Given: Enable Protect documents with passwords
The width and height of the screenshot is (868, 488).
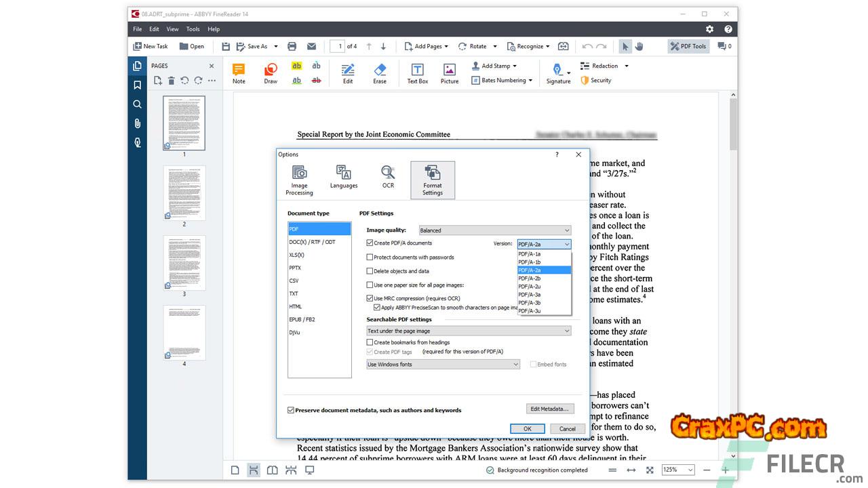Looking at the screenshot, I should tap(370, 258).
